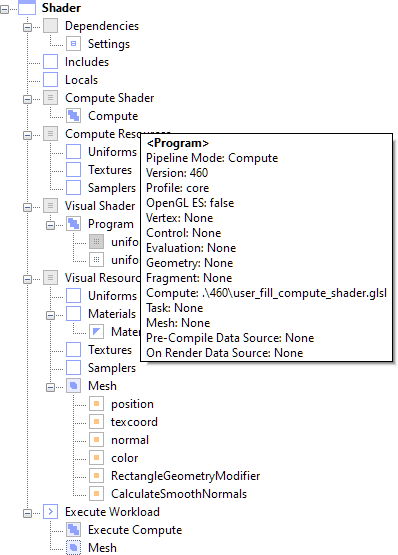Viewport: 398px width, 555px height.
Task: Collapse the Dependencies node
Action: pyautogui.click(x=27, y=27)
